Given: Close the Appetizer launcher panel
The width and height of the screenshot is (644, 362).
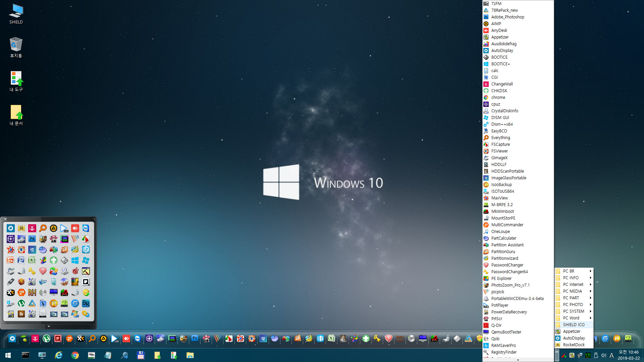Looking at the screenshot, I should coord(5,219).
